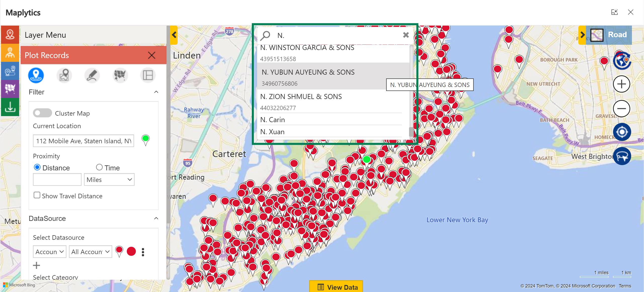Select the region map tab icon
644x292 pixels.
120,75
